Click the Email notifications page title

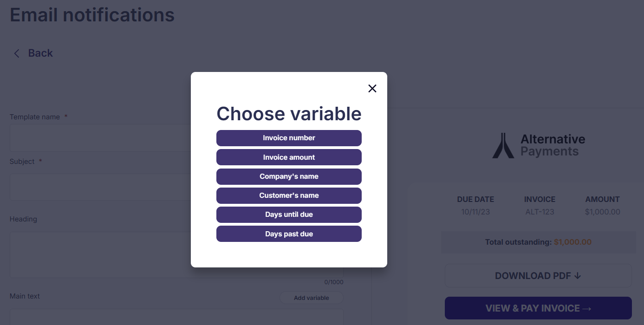pyautogui.click(x=92, y=15)
